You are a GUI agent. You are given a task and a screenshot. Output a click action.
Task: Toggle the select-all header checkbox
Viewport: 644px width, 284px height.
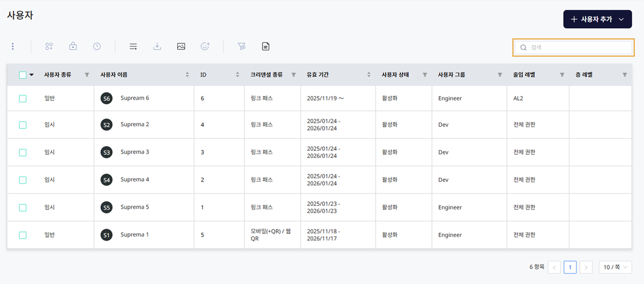tap(23, 75)
